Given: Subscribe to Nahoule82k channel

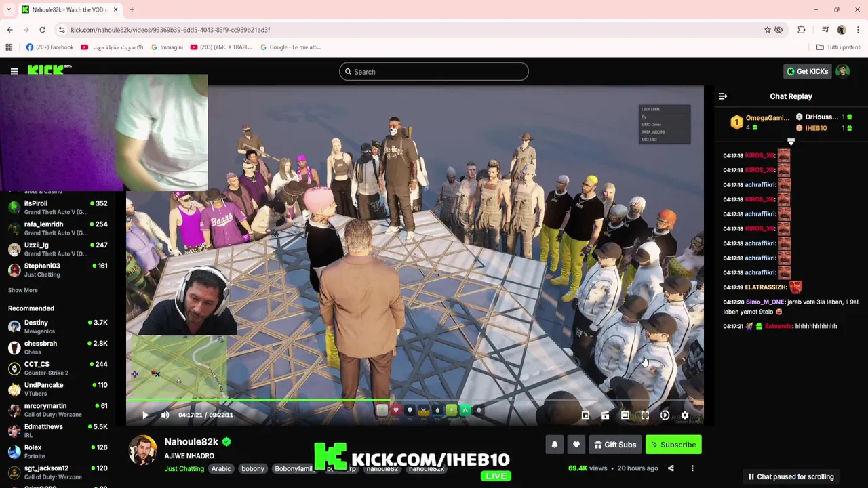Looking at the screenshot, I should 673,445.
